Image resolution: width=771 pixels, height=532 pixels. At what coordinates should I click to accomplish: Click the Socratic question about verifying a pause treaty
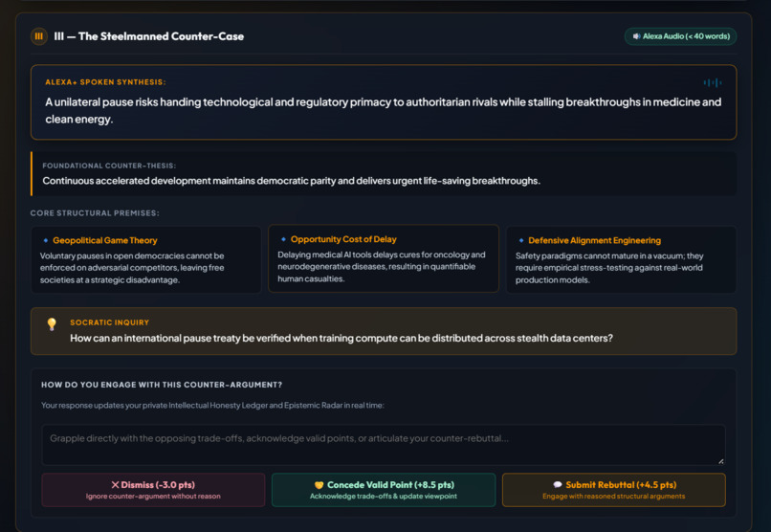click(x=341, y=339)
